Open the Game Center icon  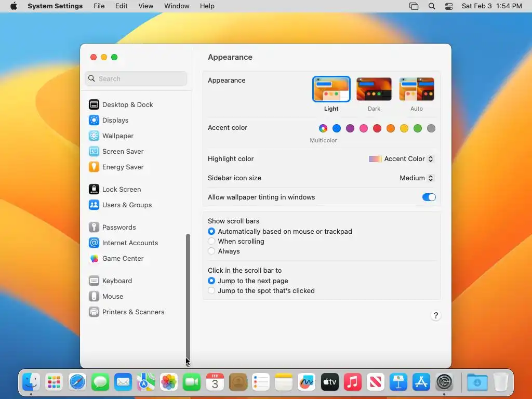point(94,259)
